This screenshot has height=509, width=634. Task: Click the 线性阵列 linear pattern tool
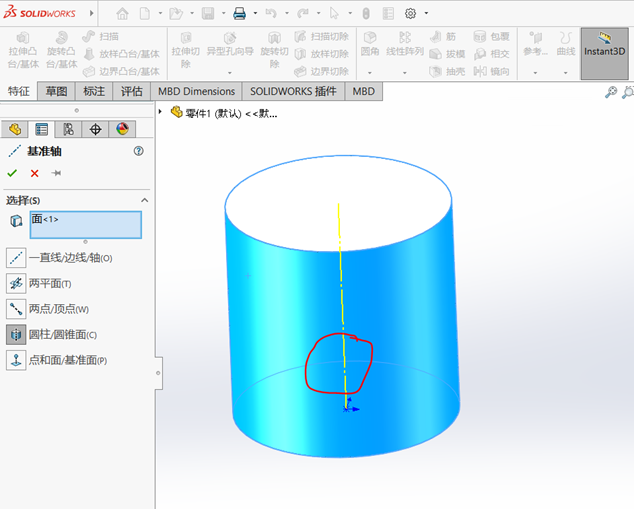(x=405, y=44)
